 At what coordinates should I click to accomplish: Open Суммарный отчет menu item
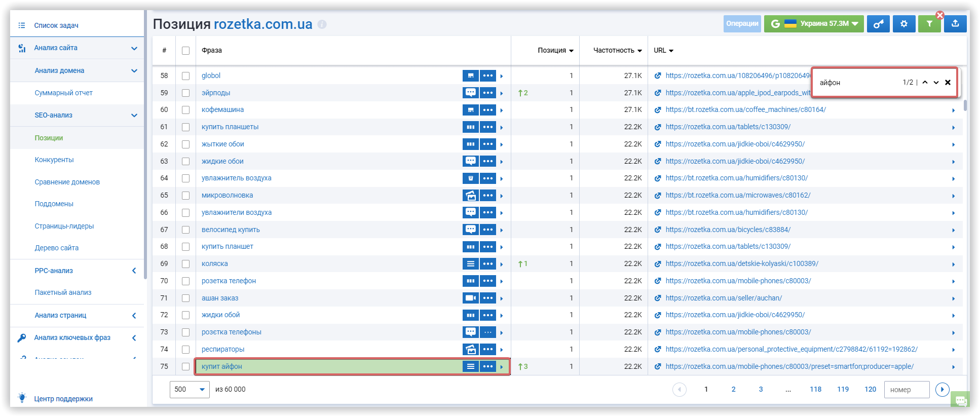click(x=64, y=93)
